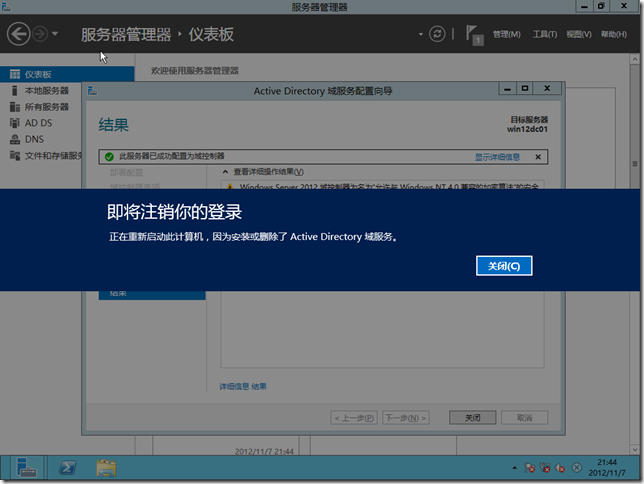Click the 仪表板 sidebar grid icon
The image size is (644, 484).
[x=15, y=74]
